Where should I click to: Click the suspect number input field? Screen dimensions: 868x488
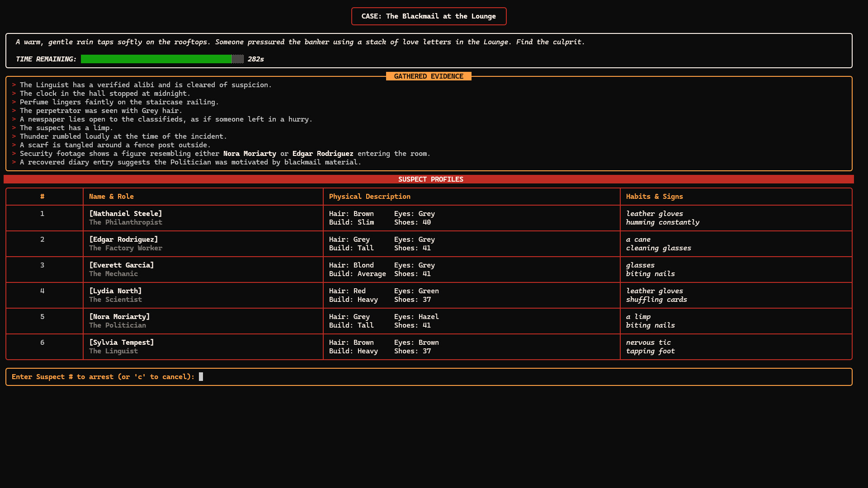[201, 376]
